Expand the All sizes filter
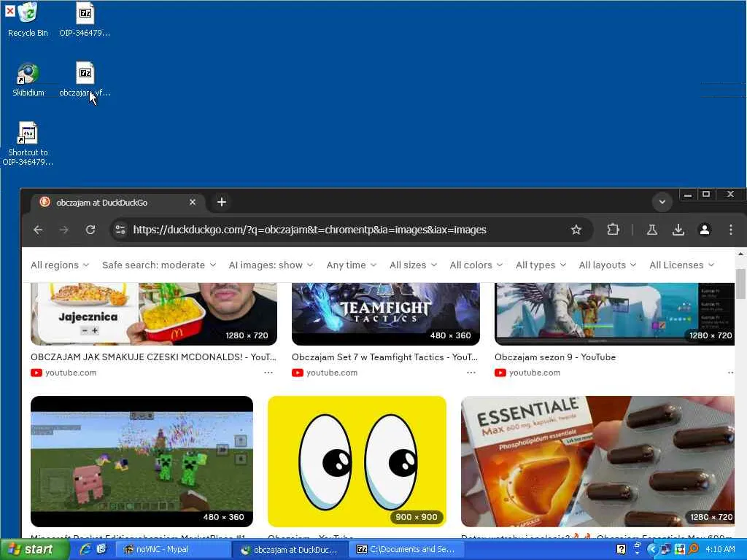 click(x=413, y=265)
